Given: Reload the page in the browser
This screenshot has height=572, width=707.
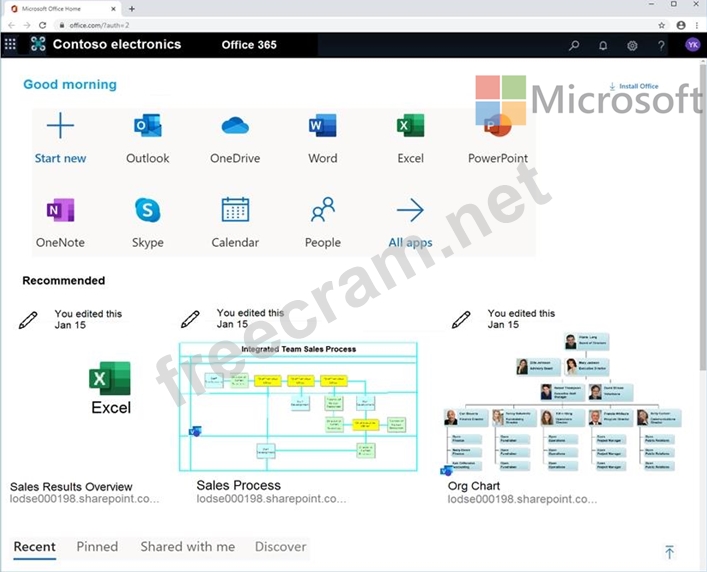Looking at the screenshot, I should click(x=42, y=25).
